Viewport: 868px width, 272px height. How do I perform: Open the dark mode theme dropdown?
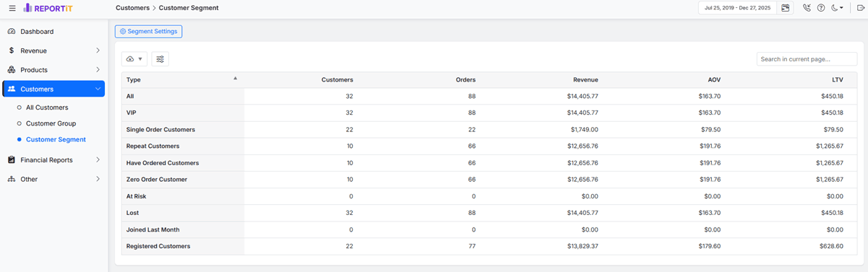pos(836,8)
